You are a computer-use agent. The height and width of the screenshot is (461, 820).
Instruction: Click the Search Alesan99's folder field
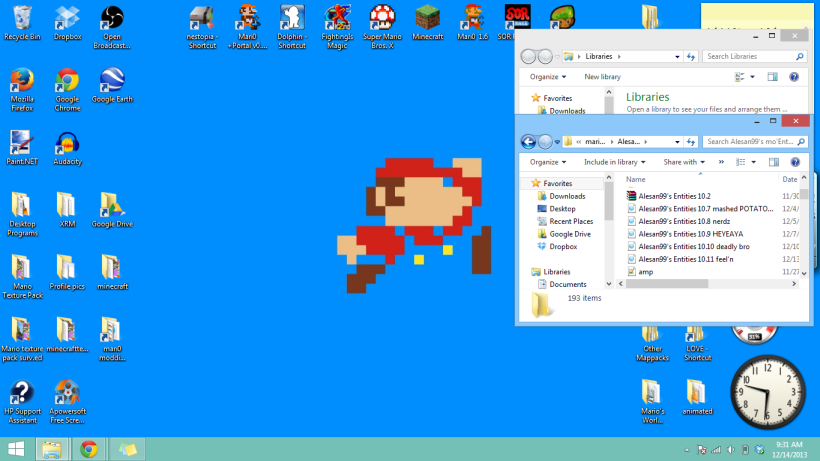coord(755,142)
